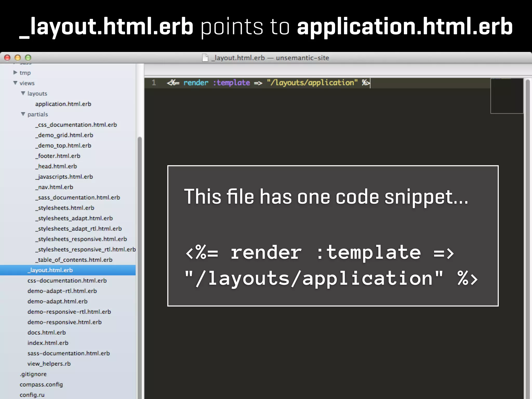
Task: Click the green zoom window button
Action: pyautogui.click(x=28, y=58)
